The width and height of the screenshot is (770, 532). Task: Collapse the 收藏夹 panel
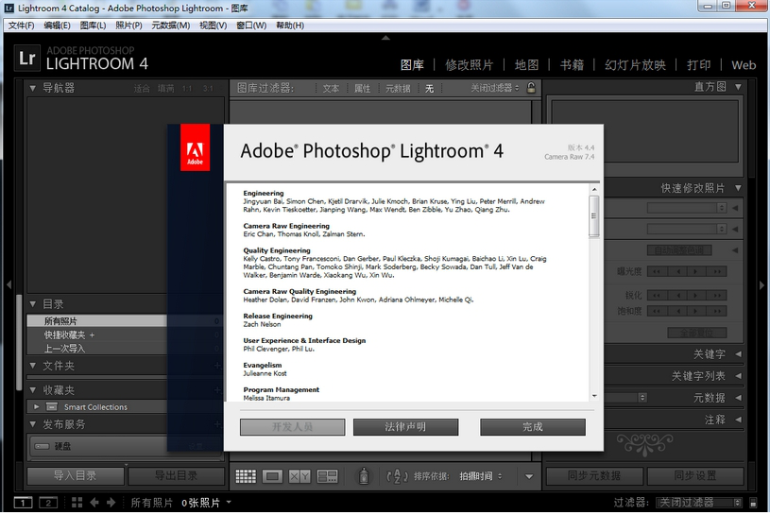[x=32, y=390]
